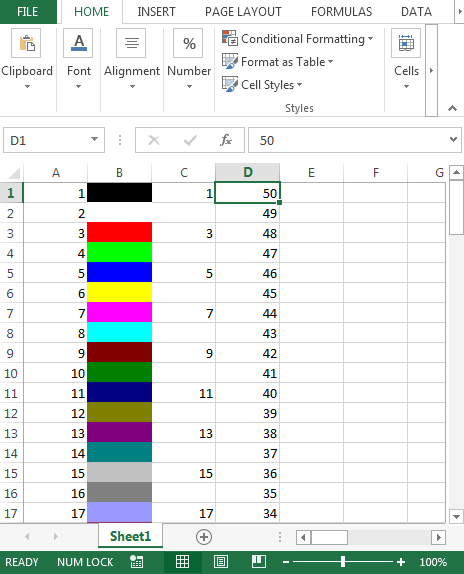Screen dimensions: 464x574
Task: Open the INSERT ribbon tab
Action: tap(156, 12)
